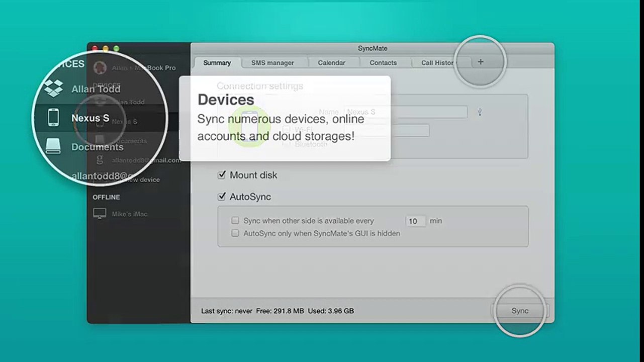Click the 'Free: 291.8 MB' status text

[280, 311]
